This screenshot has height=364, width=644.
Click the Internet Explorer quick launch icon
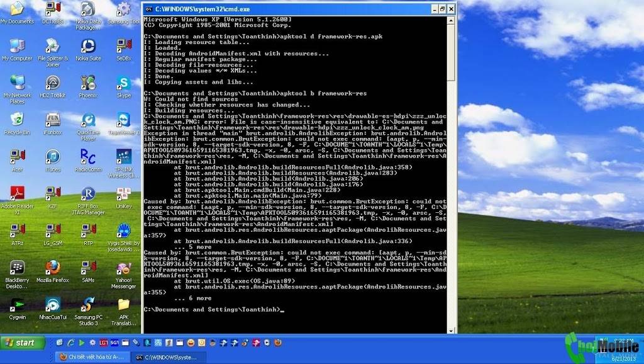pyautogui.click(x=70, y=343)
